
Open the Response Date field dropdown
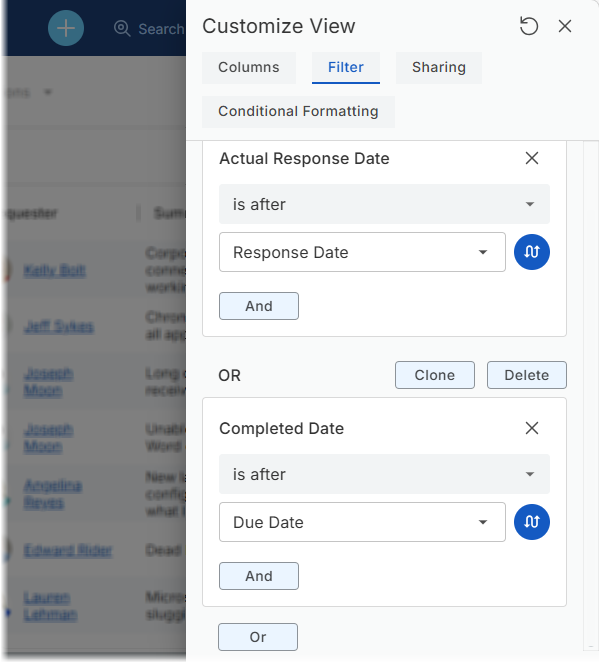pos(362,252)
